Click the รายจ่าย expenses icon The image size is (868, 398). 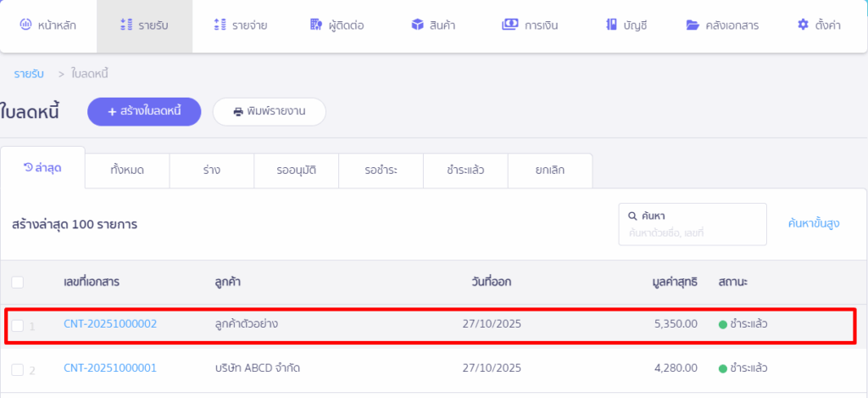click(x=220, y=25)
